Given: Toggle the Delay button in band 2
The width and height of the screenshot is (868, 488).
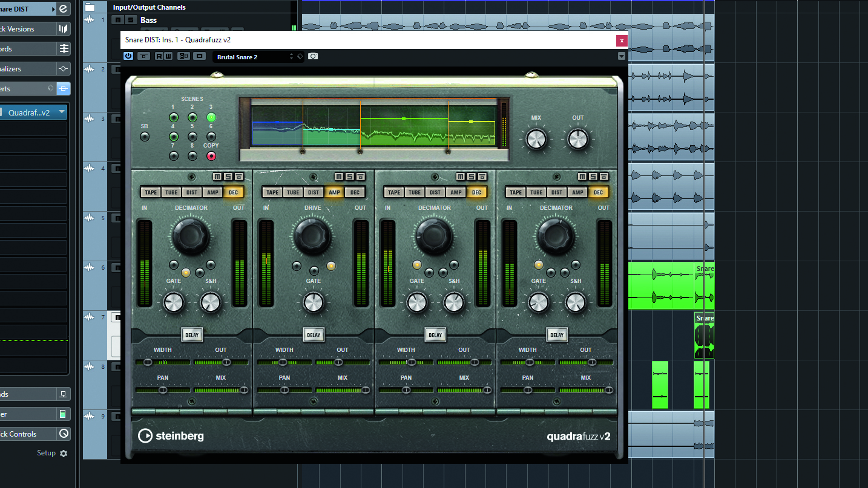Looking at the screenshot, I should coord(314,335).
